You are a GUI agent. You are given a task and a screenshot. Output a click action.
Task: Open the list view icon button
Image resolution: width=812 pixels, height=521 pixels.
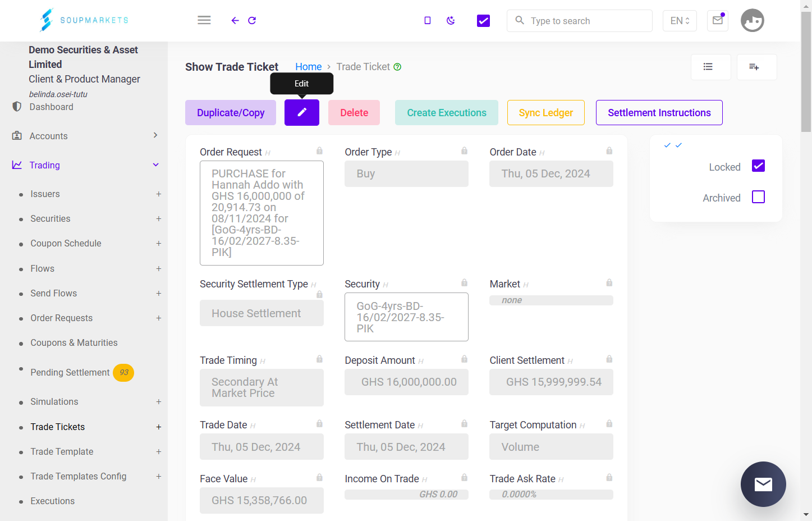[x=711, y=67]
